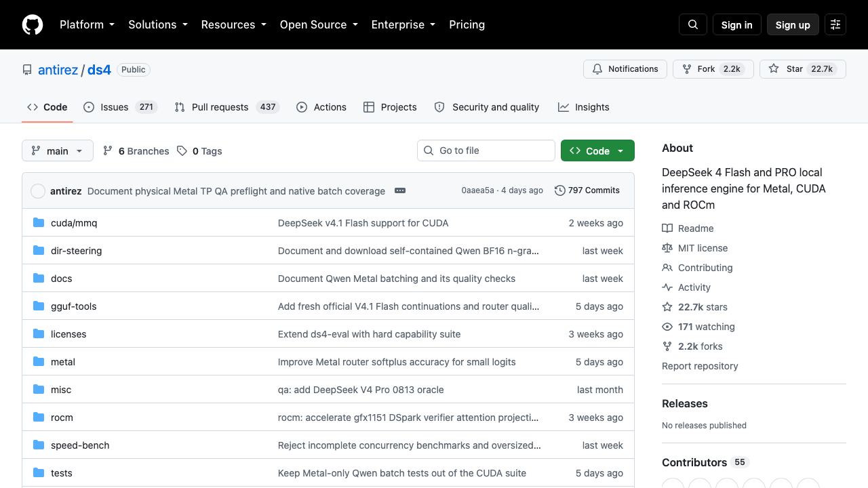
Task: Click the Activity pulse icon
Action: (x=667, y=287)
